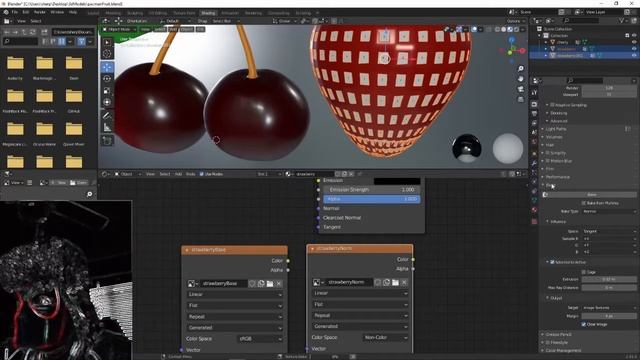The height and width of the screenshot is (360, 640).
Task: Open the Object properties tab
Action: [534, 153]
